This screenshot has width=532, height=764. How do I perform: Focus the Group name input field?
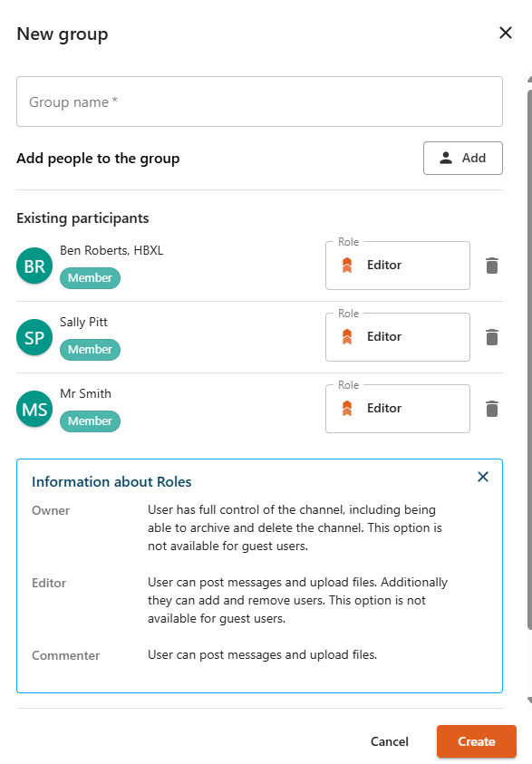[x=260, y=102]
